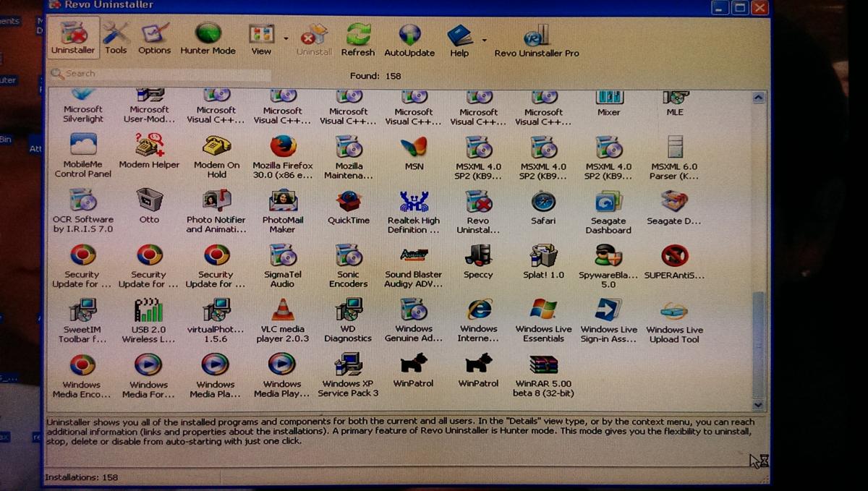
Task: Select the SigmaTel Audio icon
Action: (x=283, y=266)
